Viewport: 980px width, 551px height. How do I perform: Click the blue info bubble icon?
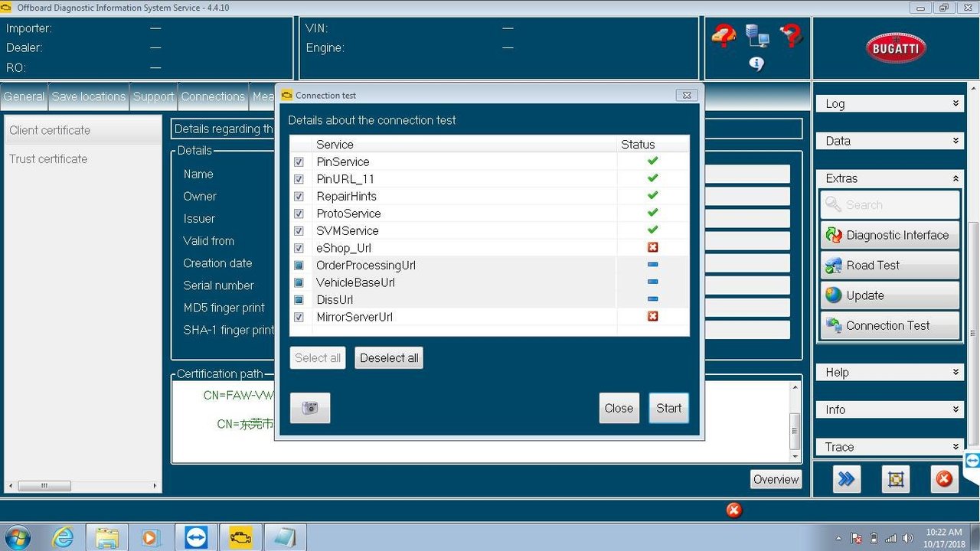pyautogui.click(x=756, y=64)
